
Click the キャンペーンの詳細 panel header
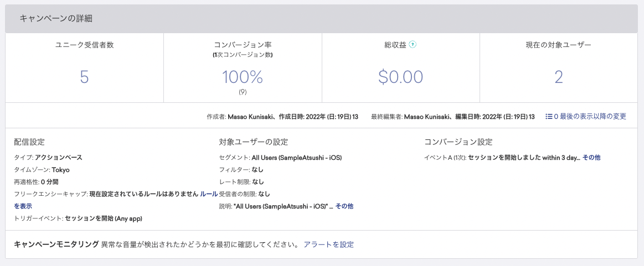tap(56, 19)
